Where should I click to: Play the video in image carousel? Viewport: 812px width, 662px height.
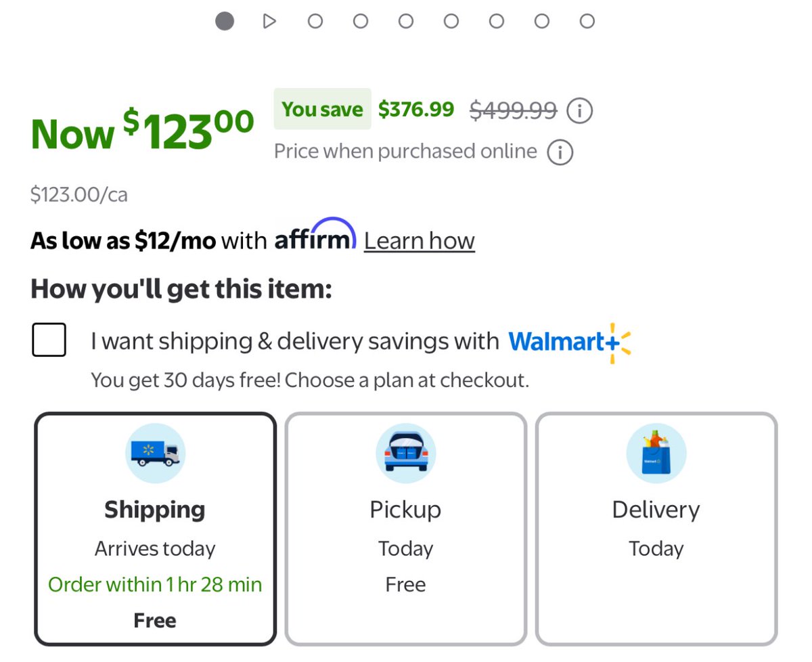(269, 22)
